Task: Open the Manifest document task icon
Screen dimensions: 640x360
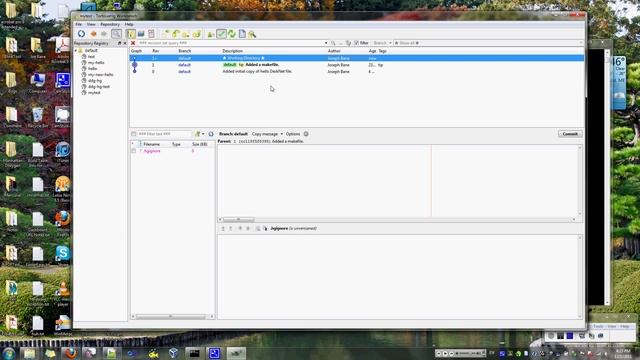Action: tap(242, 34)
